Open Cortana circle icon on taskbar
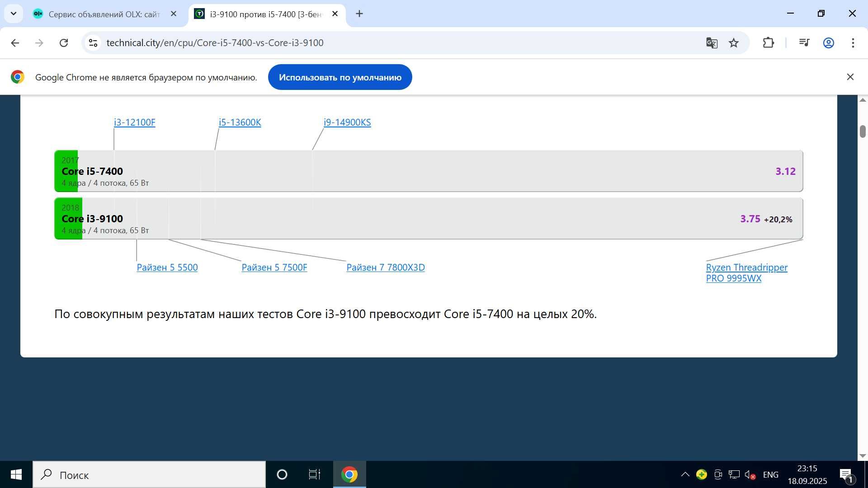The image size is (868, 488). pyautogui.click(x=282, y=474)
